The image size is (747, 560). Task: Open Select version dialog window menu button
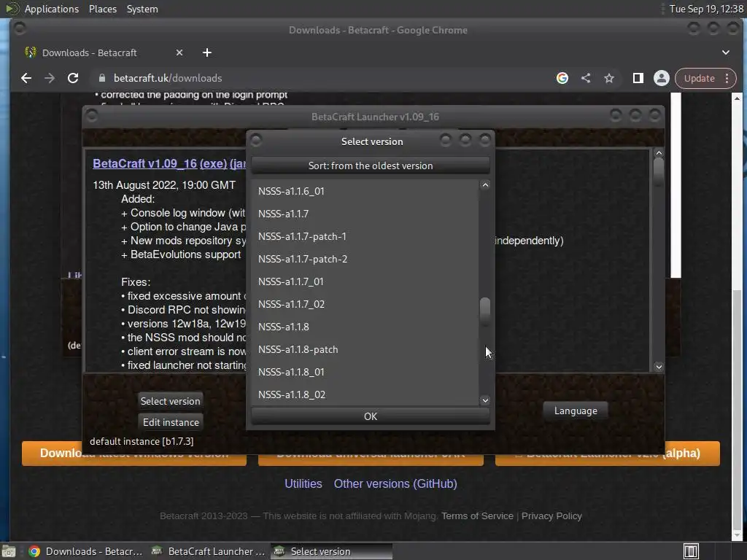tap(256, 141)
